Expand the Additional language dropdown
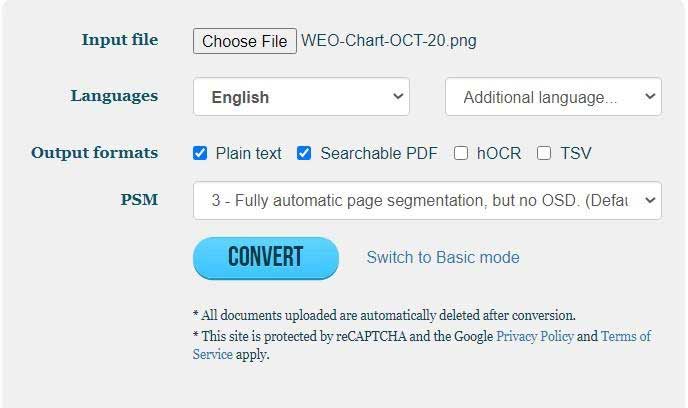 553,97
